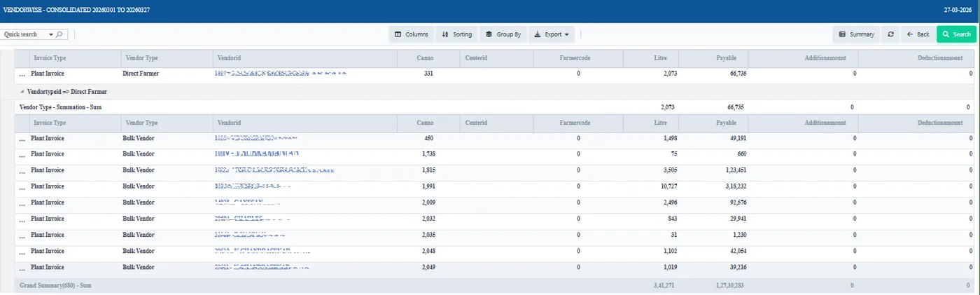The height and width of the screenshot is (295, 980).
Task: Open the Columns chooser
Action: click(x=411, y=34)
